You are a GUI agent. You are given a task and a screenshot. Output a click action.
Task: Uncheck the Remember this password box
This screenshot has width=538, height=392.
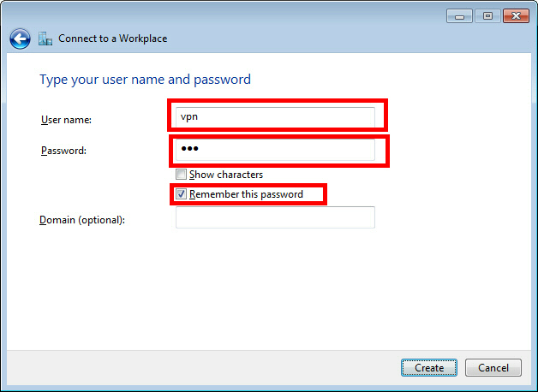coord(181,194)
